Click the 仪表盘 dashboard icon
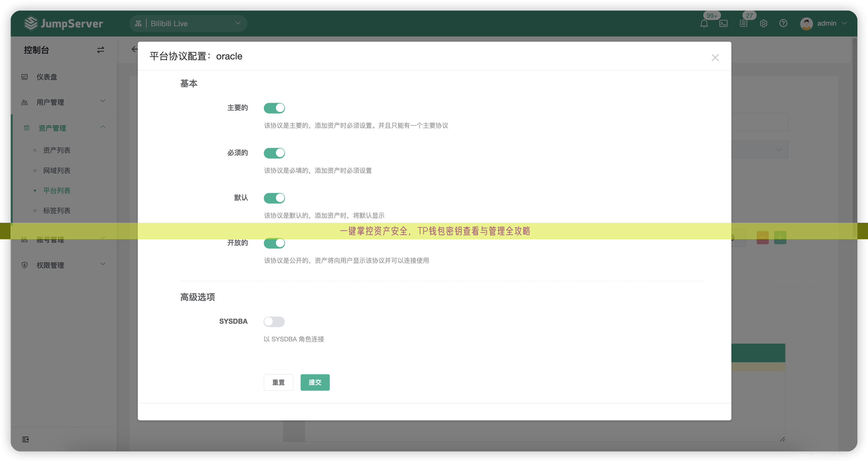Viewport: 868px width, 462px height. (x=25, y=77)
